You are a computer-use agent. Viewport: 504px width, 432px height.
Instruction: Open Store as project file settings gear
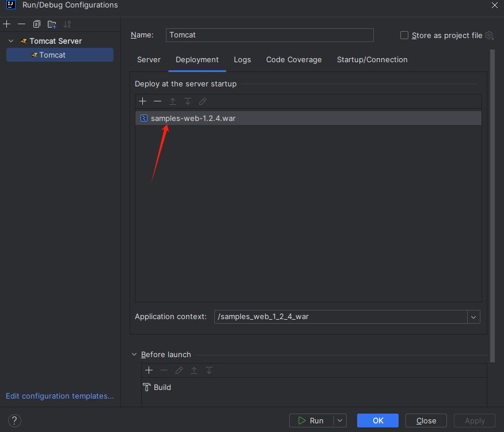(x=489, y=35)
